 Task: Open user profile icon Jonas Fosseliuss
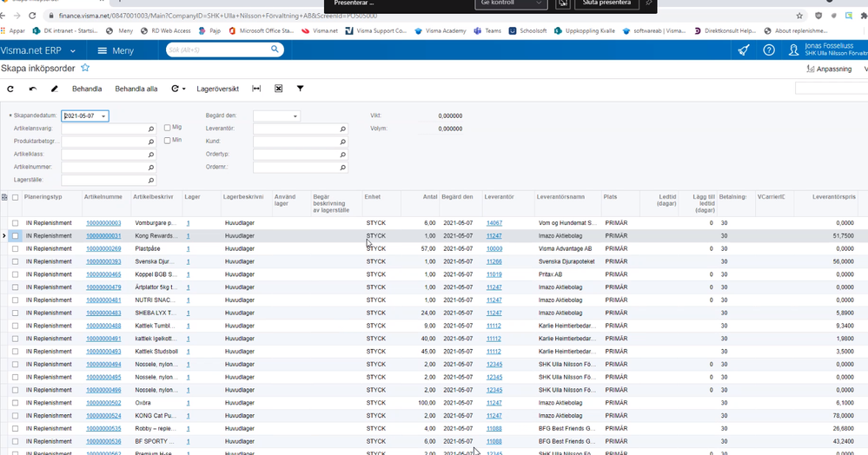(793, 50)
